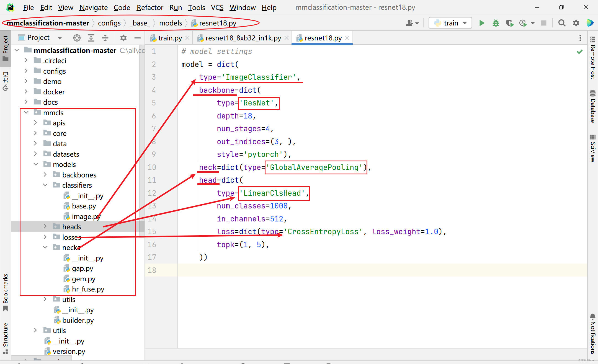
Task: Open the train run configuration dropdown
Action: pos(465,23)
